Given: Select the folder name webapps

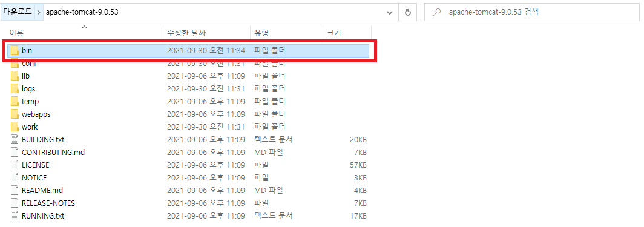Looking at the screenshot, I should [x=36, y=114].
